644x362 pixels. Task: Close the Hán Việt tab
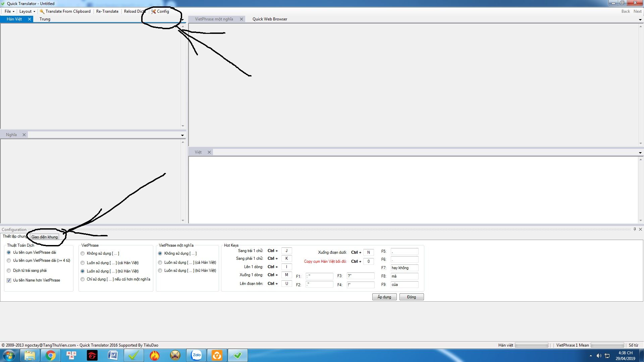click(x=30, y=19)
